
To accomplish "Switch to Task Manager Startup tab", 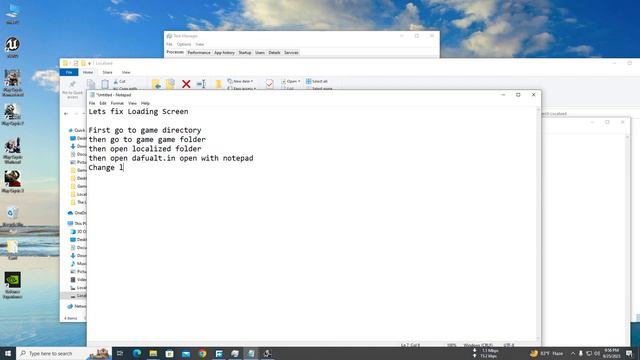I will pyautogui.click(x=245, y=53).
